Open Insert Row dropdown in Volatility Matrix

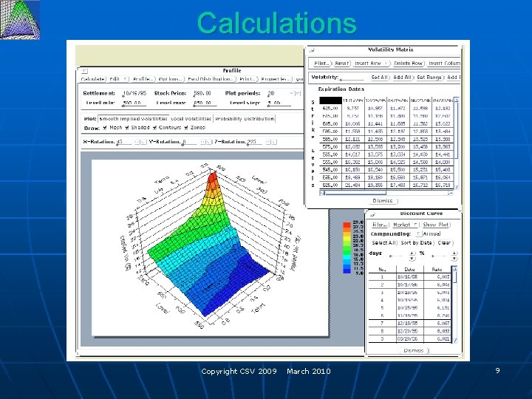click(371, 64)
